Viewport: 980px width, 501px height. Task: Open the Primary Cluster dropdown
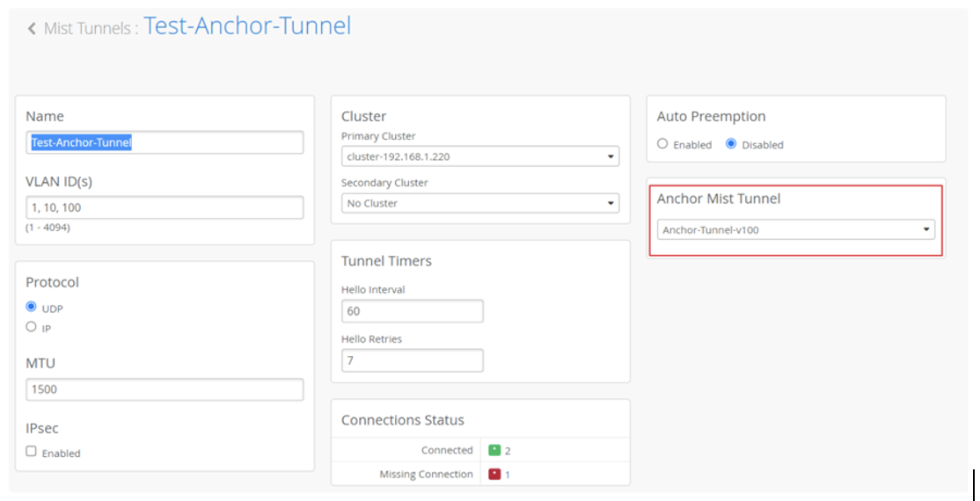point(479,156)
